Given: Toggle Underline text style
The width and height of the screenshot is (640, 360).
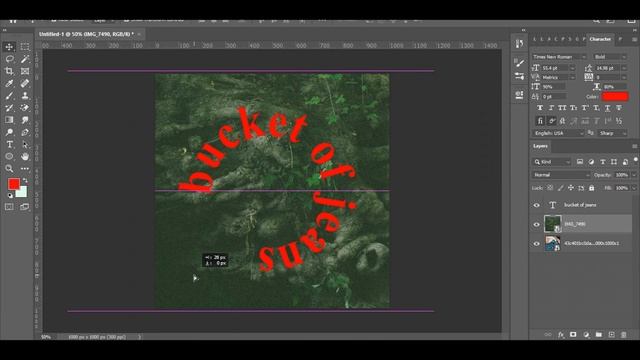Looking at the screenshot, I should tap(608, 108).
